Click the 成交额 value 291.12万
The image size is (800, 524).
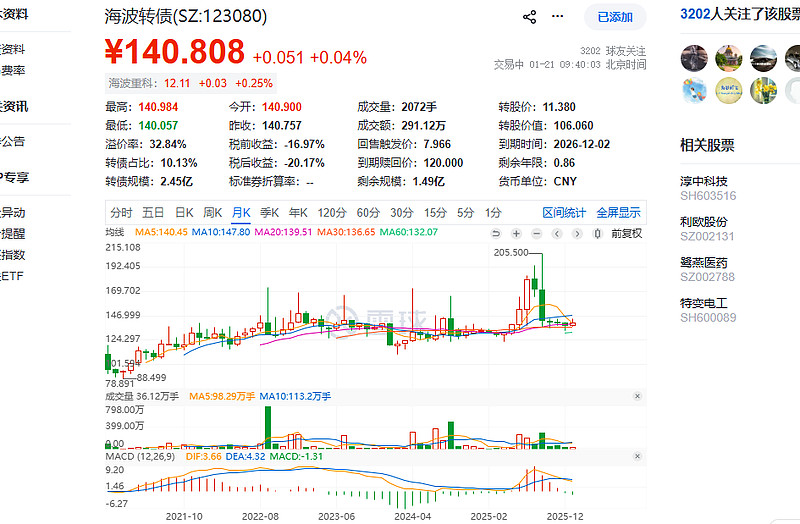click(423, 126)
